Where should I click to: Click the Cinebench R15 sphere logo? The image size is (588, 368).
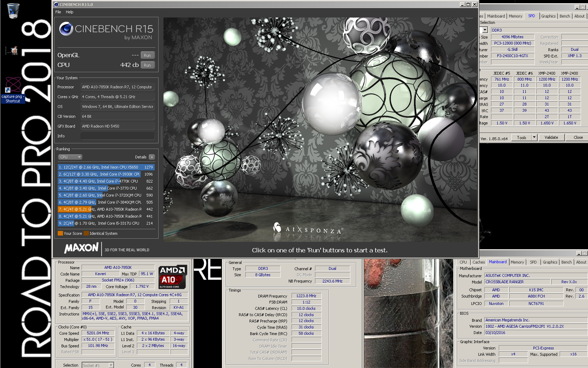click(66, 29)
